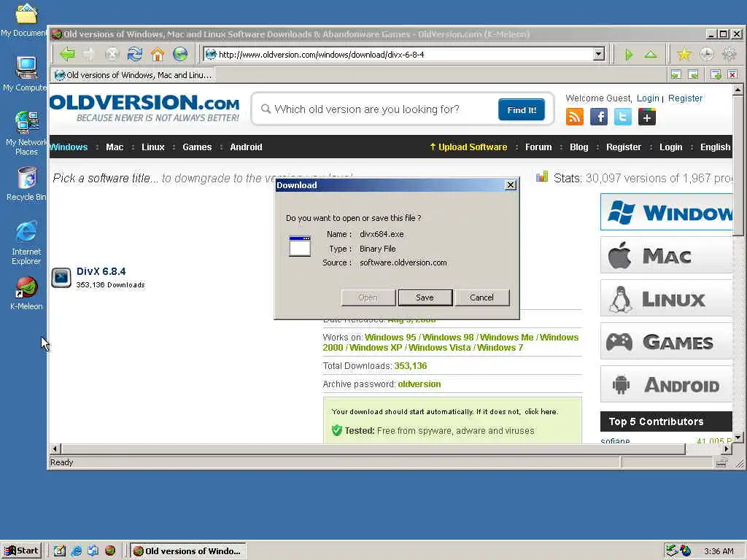Open the Games category sidebar banner

[667, 341]
